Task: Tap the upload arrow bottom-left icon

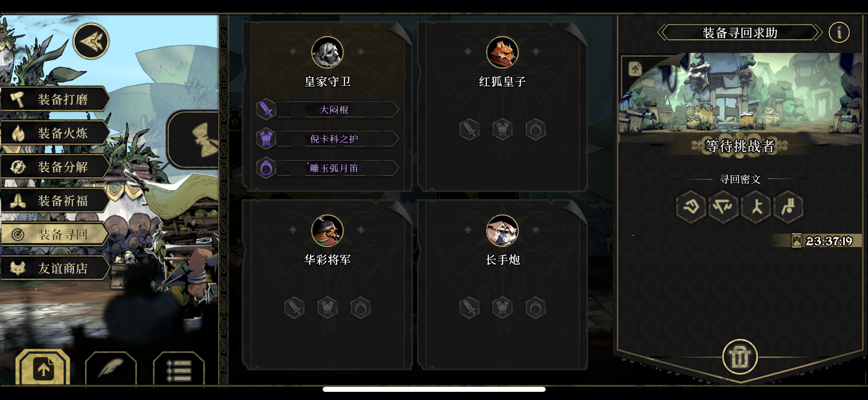Action: pyautogui.click(x=43, y=367)
